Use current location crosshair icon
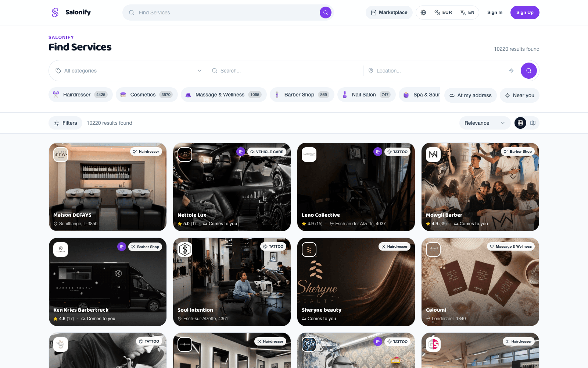 point(511,71)
